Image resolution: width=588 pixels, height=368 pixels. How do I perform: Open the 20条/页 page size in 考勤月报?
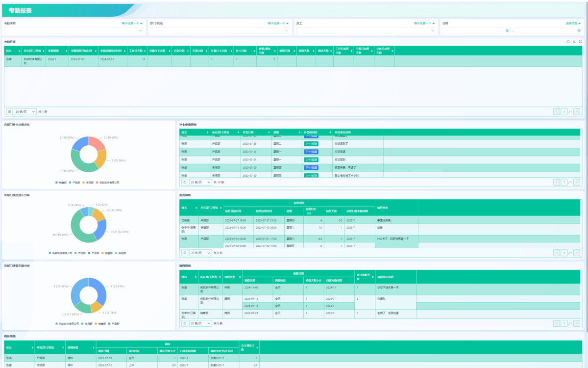point(25,112)
